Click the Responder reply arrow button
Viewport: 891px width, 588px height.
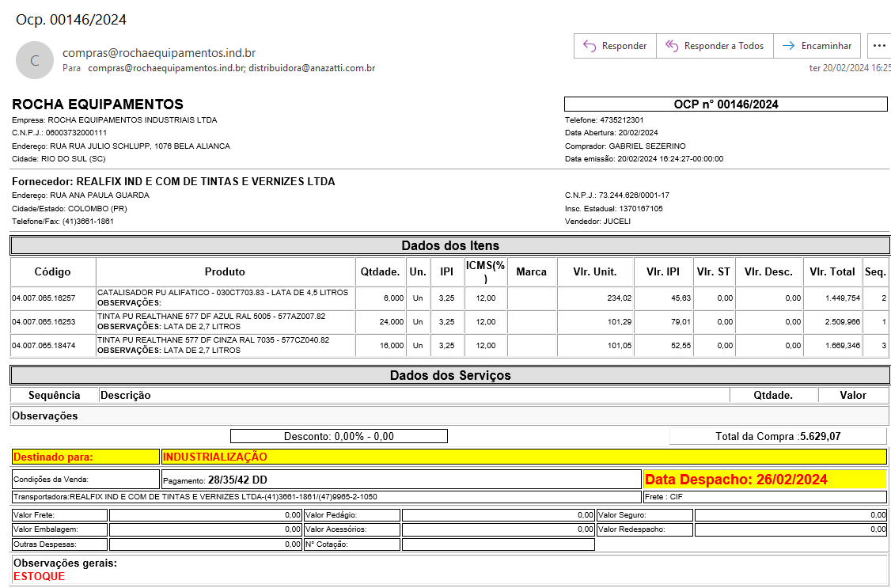pos(615,46)
